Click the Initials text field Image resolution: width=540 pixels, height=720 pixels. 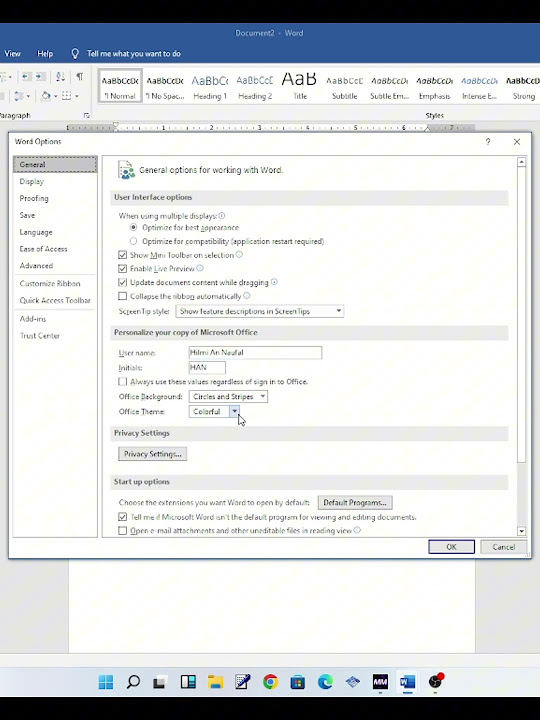207,367
